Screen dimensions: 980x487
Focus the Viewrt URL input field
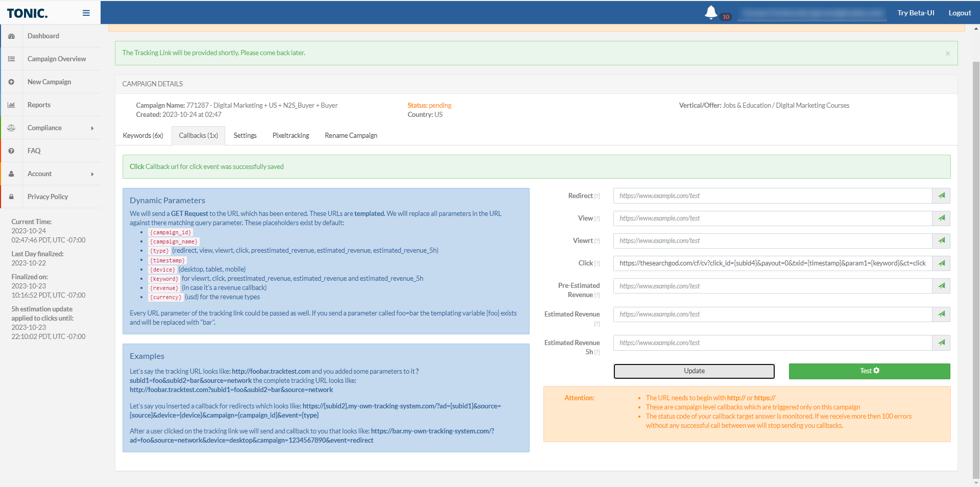(773, 240)
